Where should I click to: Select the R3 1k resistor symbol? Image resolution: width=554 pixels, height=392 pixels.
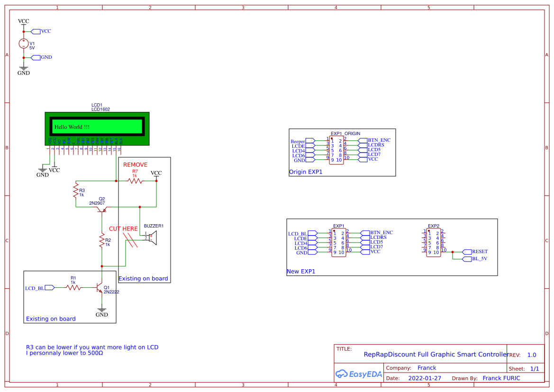point(76,191)
